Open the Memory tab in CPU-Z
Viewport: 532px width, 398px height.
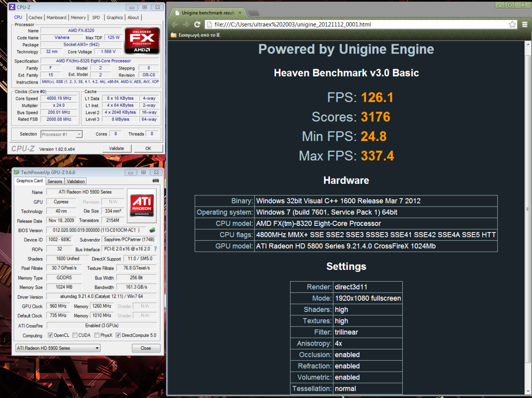pos(78,17)
